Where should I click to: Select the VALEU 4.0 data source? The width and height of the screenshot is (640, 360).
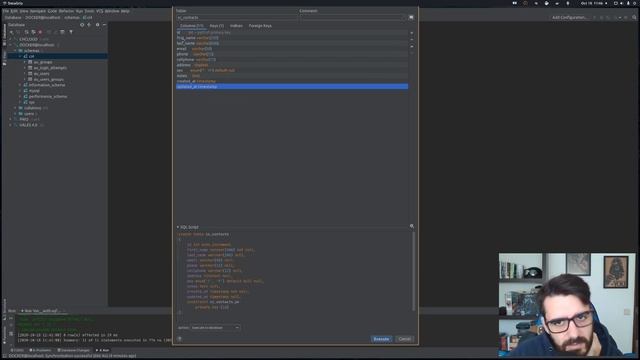tap(28, 125)
